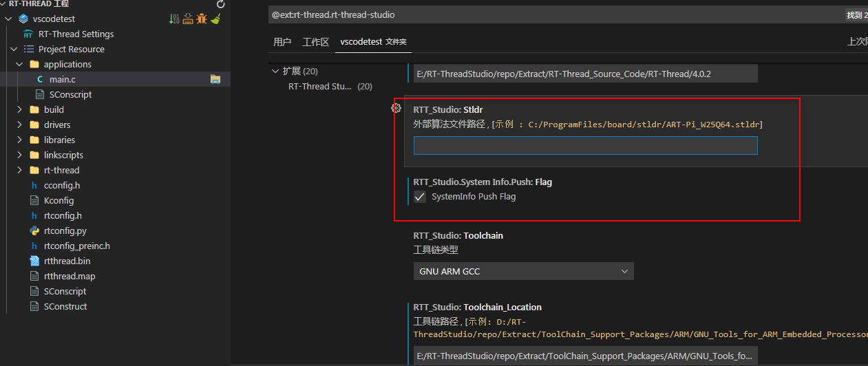The width and height of the screenshot is (868, 366).
Task: Click the RTT_Studio: Toolchain setting title
Action: [458, 236]
